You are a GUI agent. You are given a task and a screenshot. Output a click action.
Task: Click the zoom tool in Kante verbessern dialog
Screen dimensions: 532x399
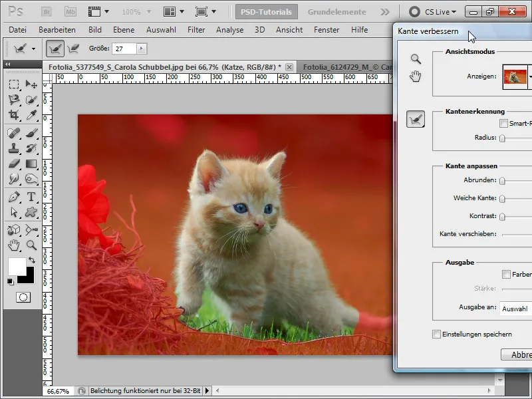click(416, 59)
